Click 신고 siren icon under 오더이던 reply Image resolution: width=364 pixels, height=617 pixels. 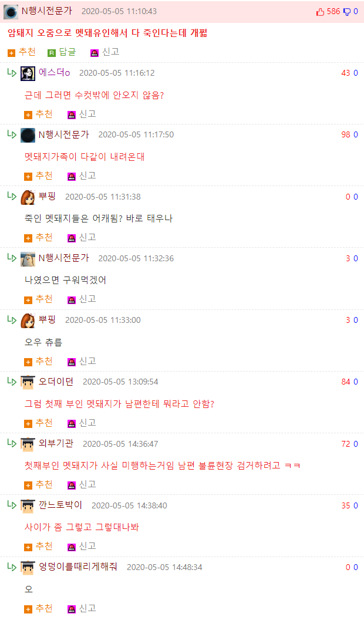[x=71, y=424]
